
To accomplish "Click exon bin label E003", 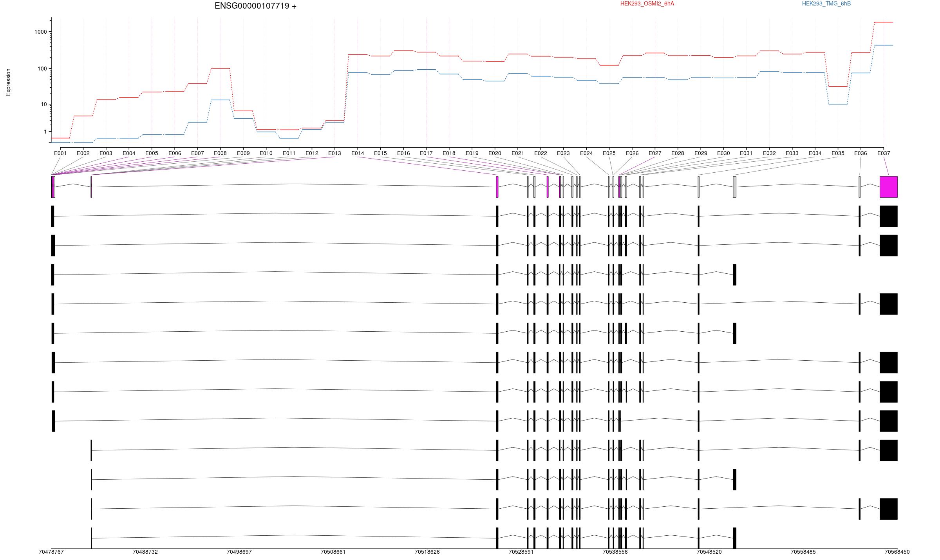I will coord(106,153).
